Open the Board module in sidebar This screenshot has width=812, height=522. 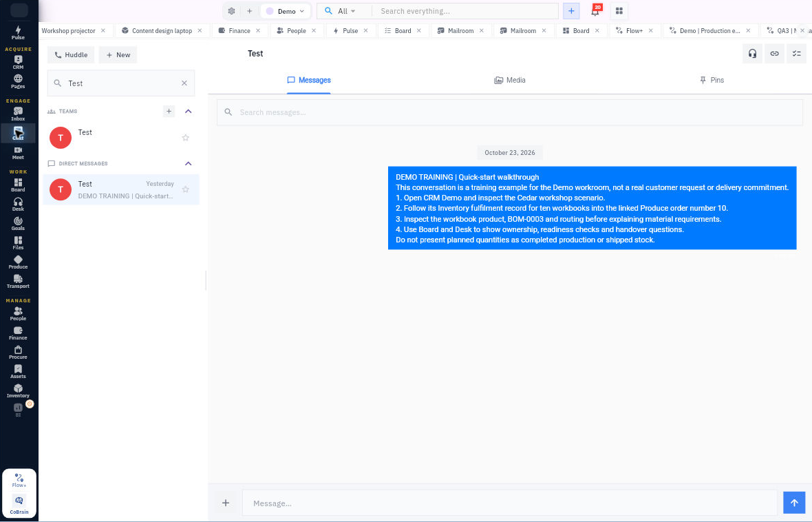tap(18, 185)
